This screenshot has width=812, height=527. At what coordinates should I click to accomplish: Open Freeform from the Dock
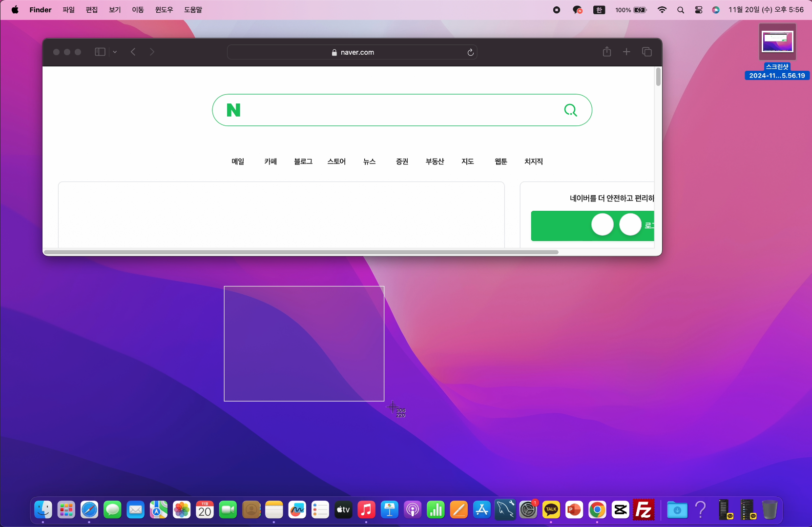[297, 510]
